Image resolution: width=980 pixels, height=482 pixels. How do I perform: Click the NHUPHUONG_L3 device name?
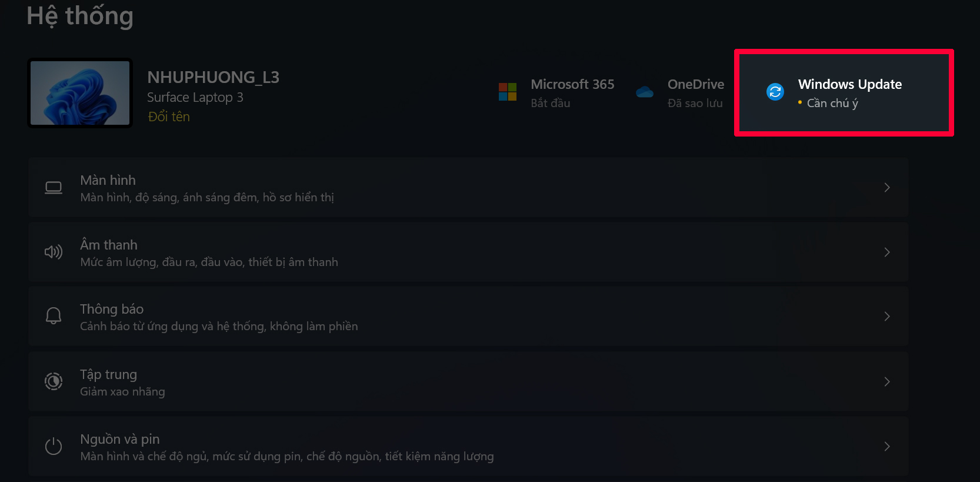coord(213,77)
